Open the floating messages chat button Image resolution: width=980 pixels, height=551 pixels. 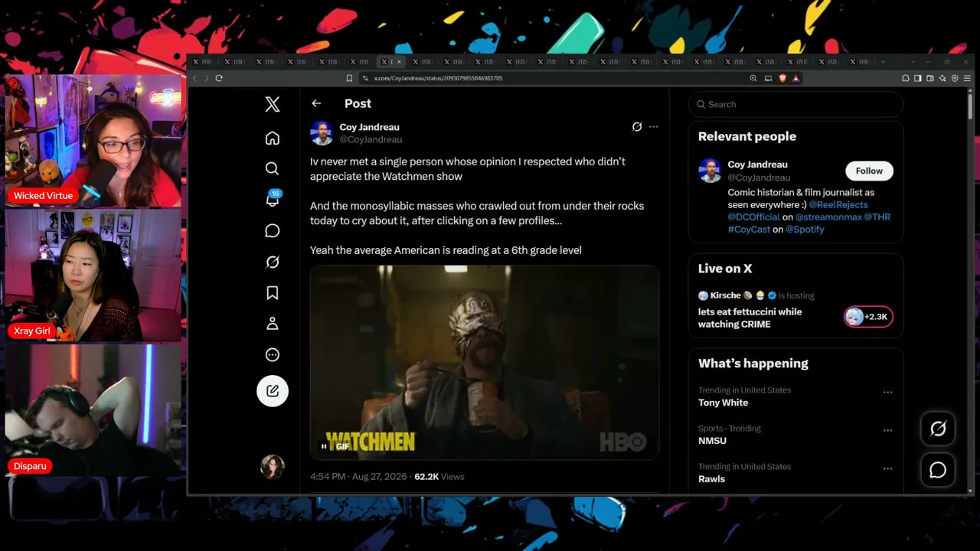(938, 470)
